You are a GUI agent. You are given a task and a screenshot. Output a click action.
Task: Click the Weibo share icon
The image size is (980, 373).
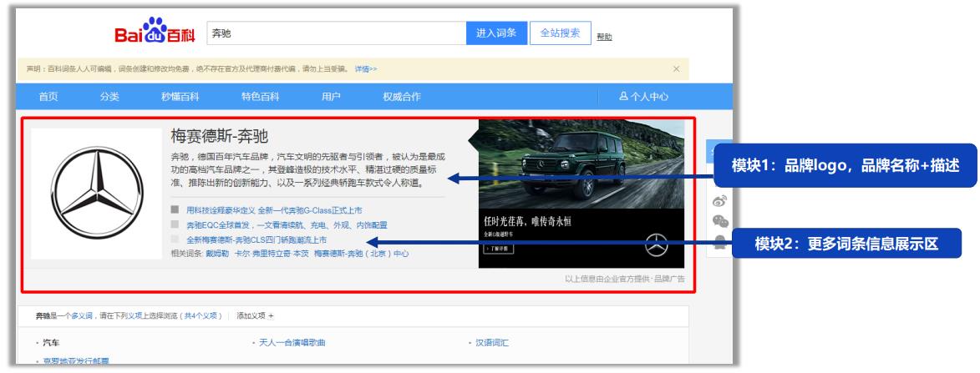click(x=720, y=201)
